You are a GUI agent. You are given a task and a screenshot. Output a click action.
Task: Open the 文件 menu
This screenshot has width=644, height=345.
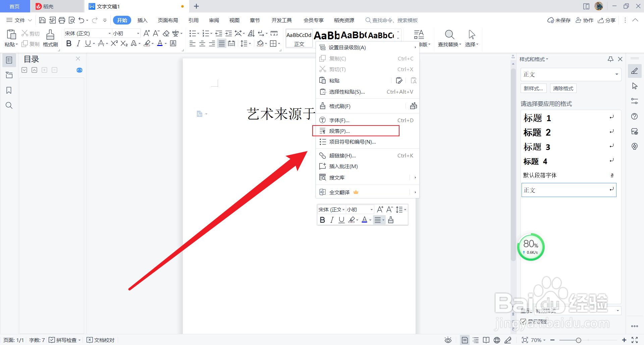click(19, 20)
